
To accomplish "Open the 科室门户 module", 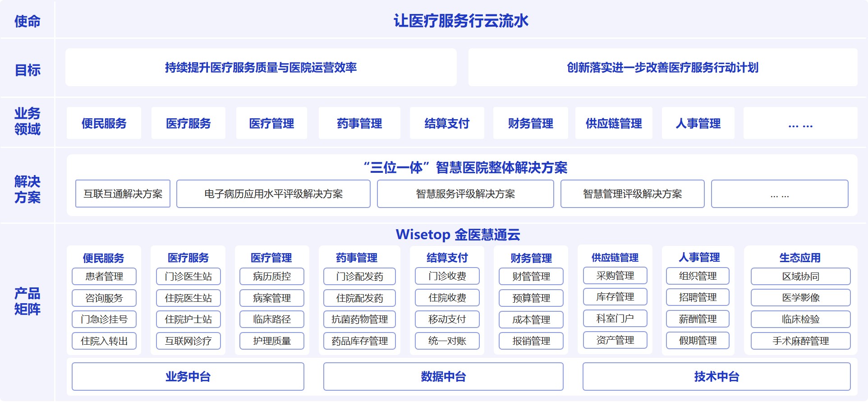I will (x=615, y=319).
